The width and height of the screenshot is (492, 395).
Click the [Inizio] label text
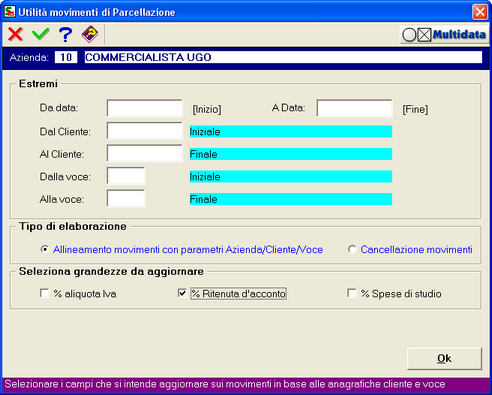pyautogui.click(x=207, y=109)
